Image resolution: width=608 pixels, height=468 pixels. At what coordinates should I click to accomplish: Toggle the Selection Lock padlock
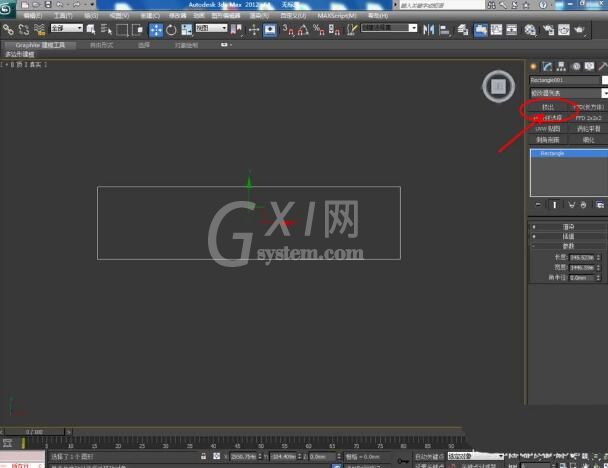[x=203, y=456]
